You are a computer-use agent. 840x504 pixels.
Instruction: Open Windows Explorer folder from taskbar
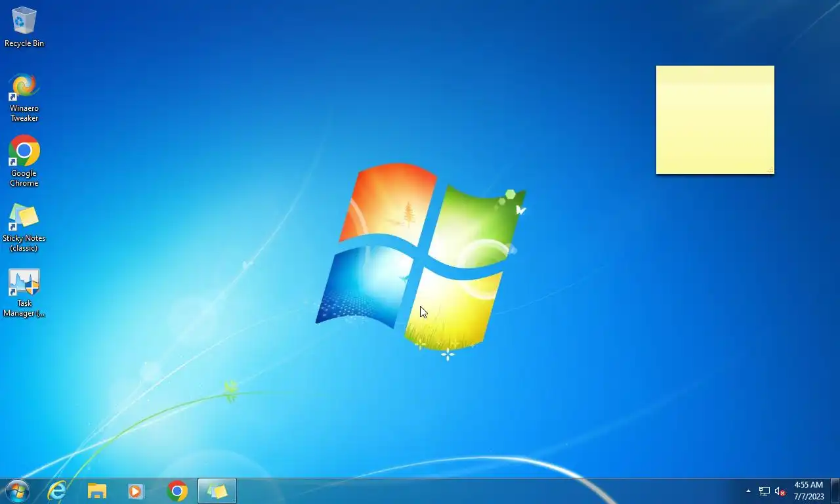(97, 491)
